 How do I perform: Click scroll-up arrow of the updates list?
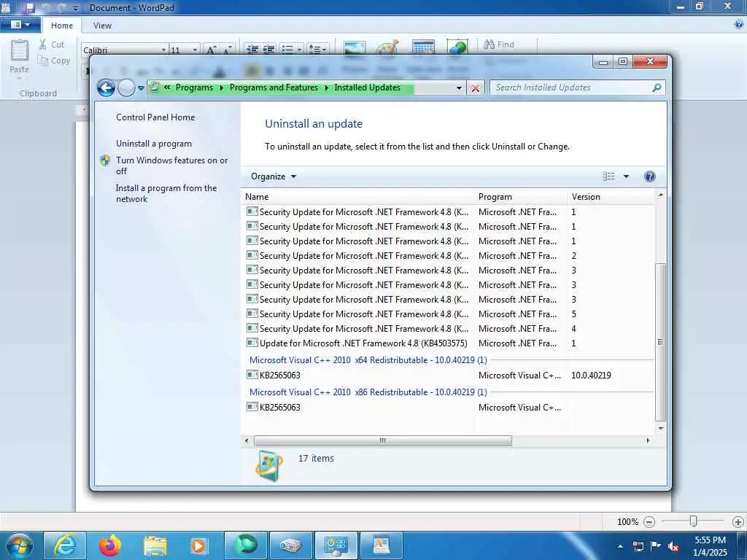point(660,195)
